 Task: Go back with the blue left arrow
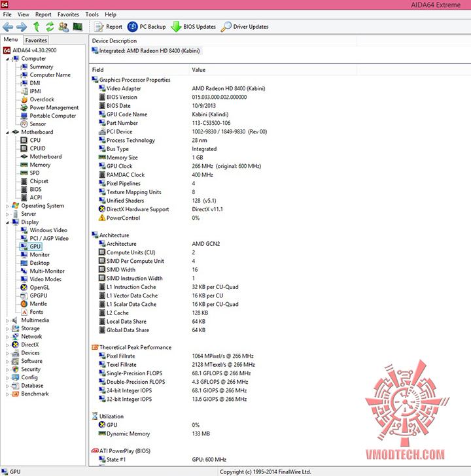[x=8, y=27]
